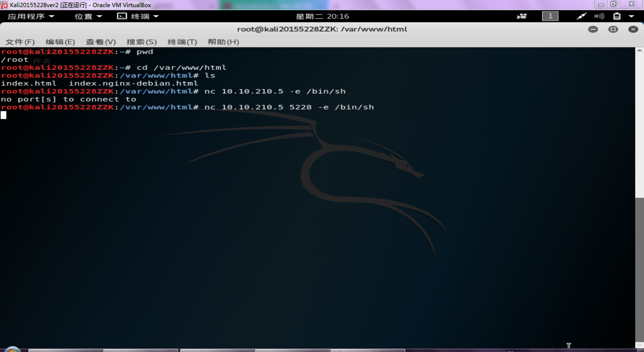
Task: Select workspace indicator 1
Action: click(550, 17)
